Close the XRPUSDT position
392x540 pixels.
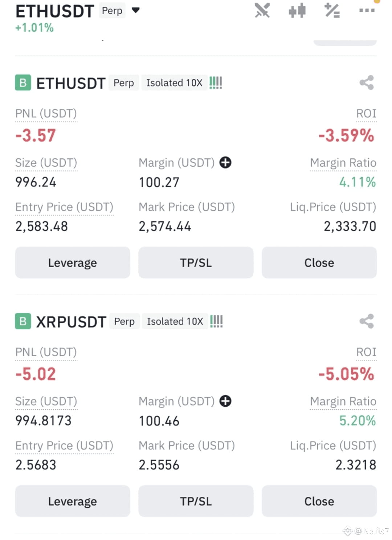coord(319,501)
